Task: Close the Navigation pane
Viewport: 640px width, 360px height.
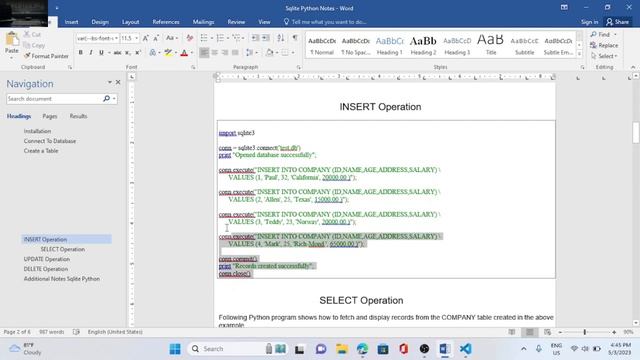Action: (x=118, y=82)
